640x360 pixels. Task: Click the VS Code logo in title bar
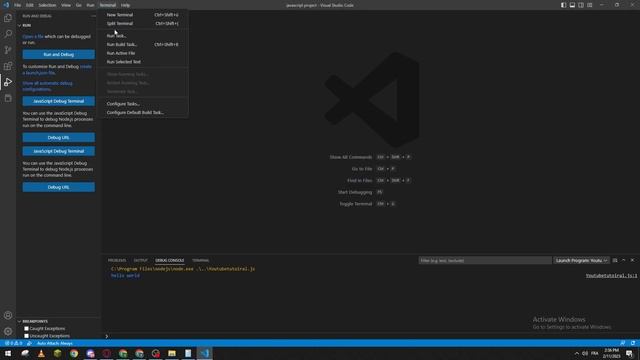(6, 5)
